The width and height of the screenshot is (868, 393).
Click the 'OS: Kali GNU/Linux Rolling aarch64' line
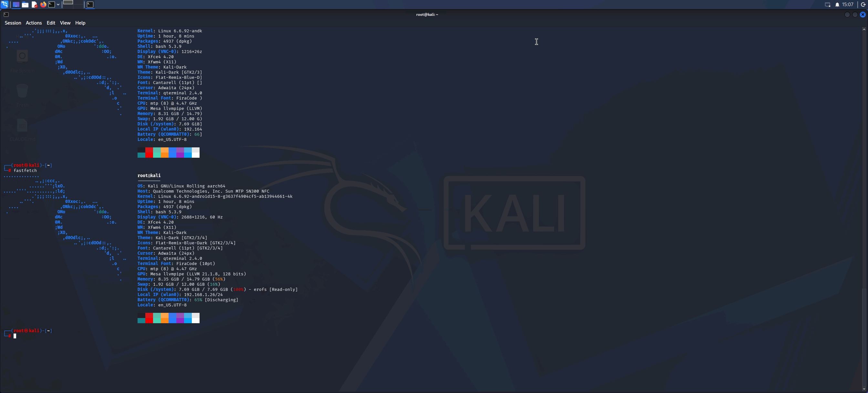(181, 186)
